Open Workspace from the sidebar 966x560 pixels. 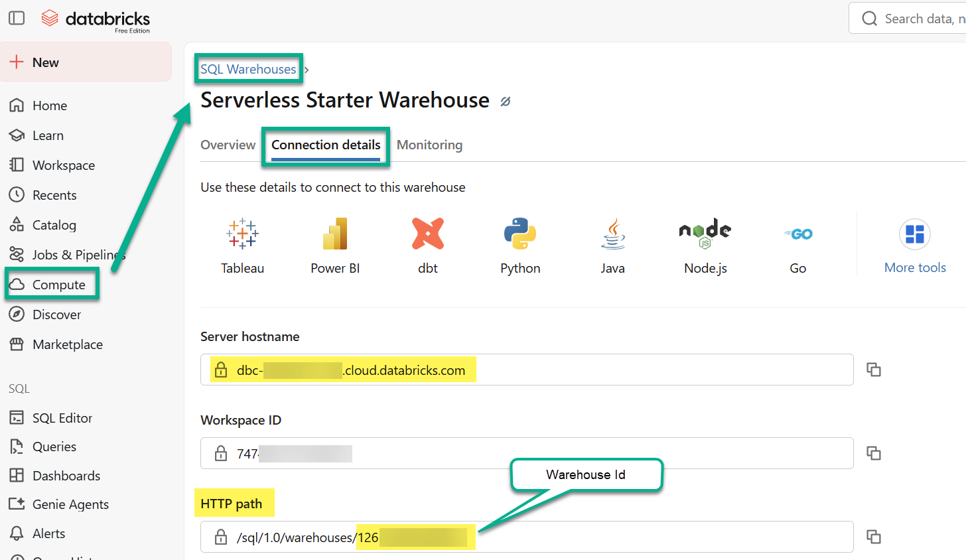[64, 165]
